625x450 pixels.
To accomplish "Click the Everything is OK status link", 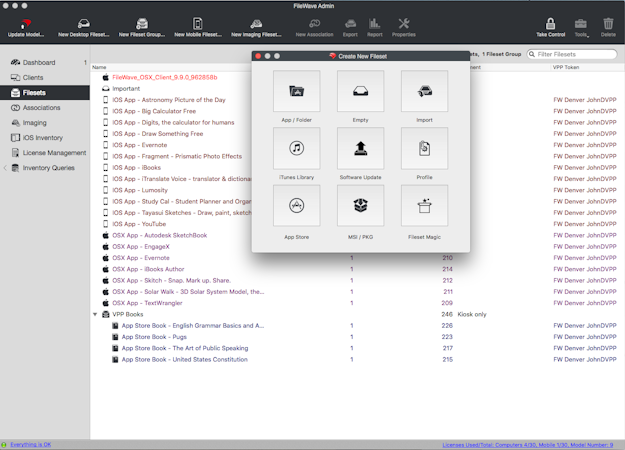I will pyautogui.click(x=31, y=444).
